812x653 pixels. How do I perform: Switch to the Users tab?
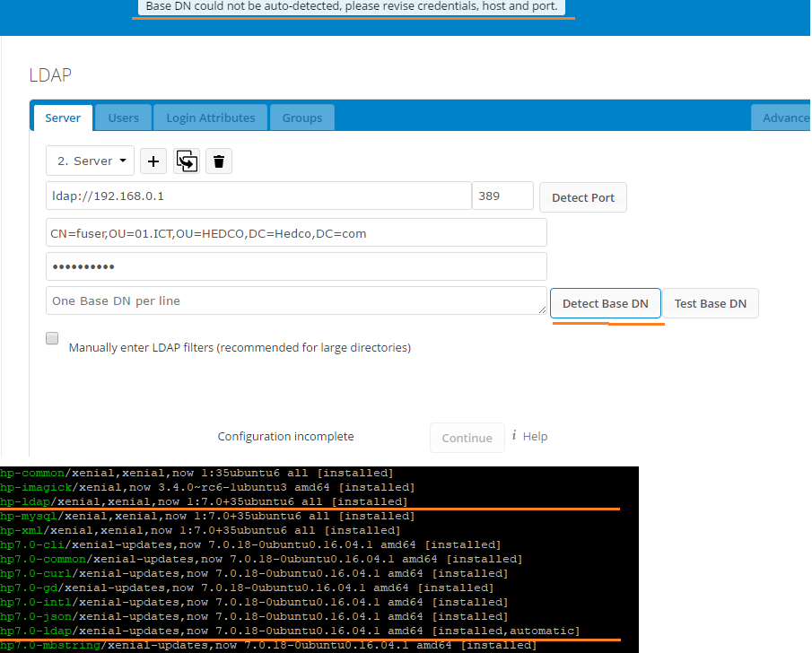click(124, 118)
